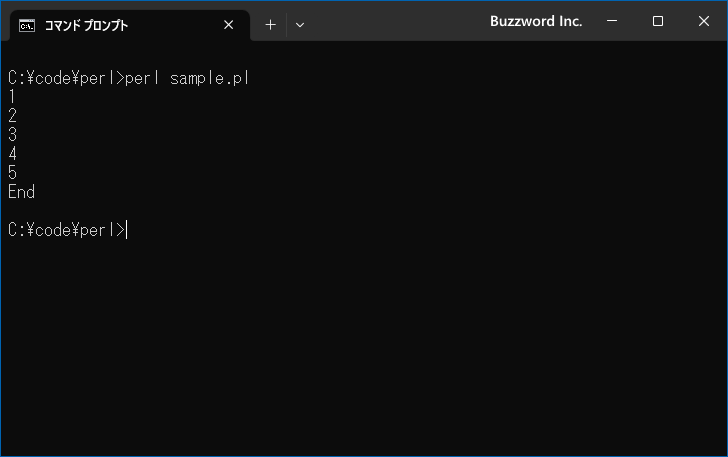The width and height of the screenshot is (728, 457).
Task: Click the End output line
Action: [21, 192]
